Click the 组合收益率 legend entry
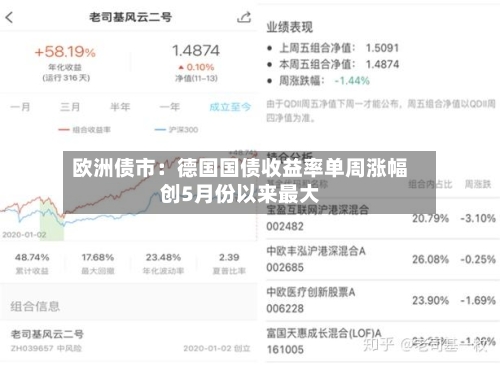This screenshot has width=500, height=366. [85, 130]
